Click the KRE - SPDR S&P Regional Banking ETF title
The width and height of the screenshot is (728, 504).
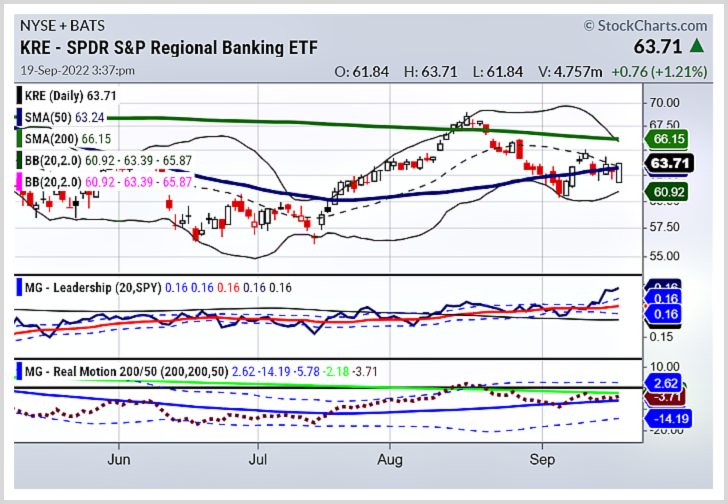click(x=169, y=48)
